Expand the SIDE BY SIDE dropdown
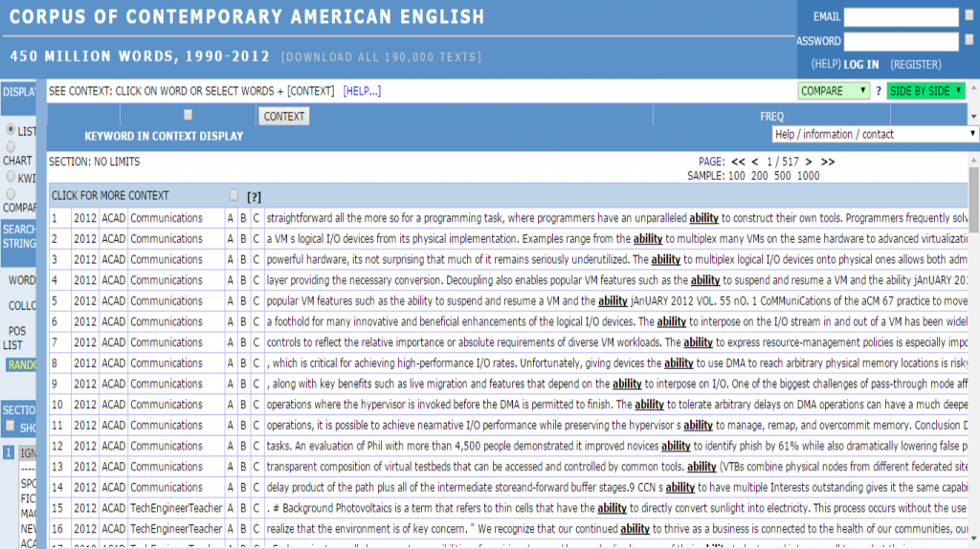Image resolution: width=980 pixels, height=549 pixels. (926, 91)
